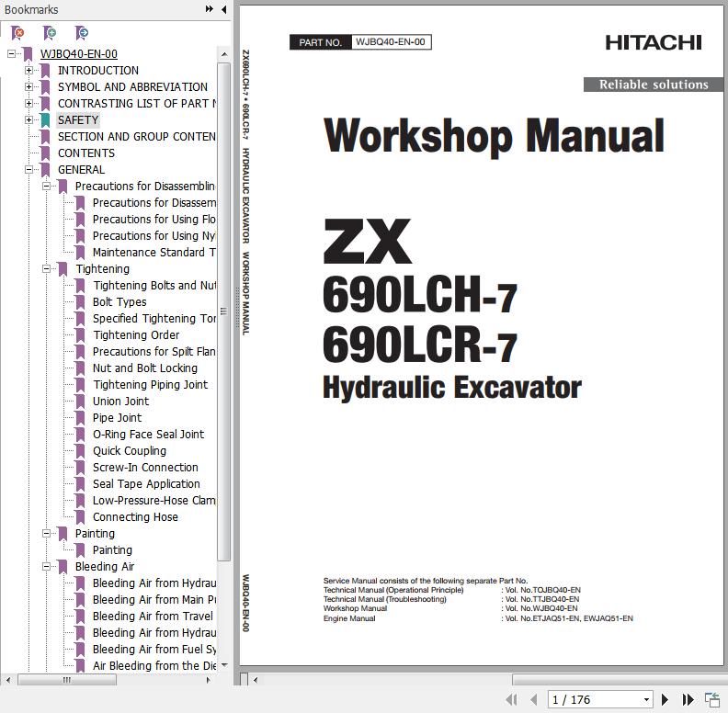
Task: Select SYMBOL AND ABBREVIATION bookmark
Action: [x=132, y=86]
